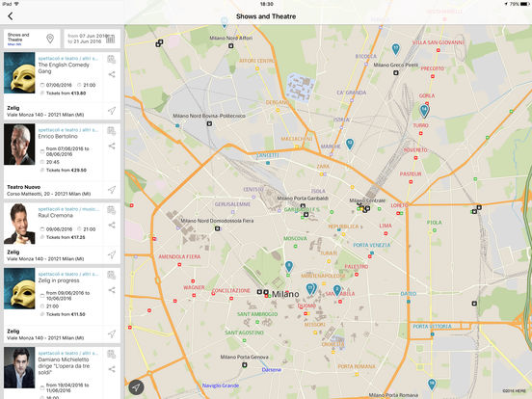Open the location pin category filter
532x399 pixels.
[50, 39]
